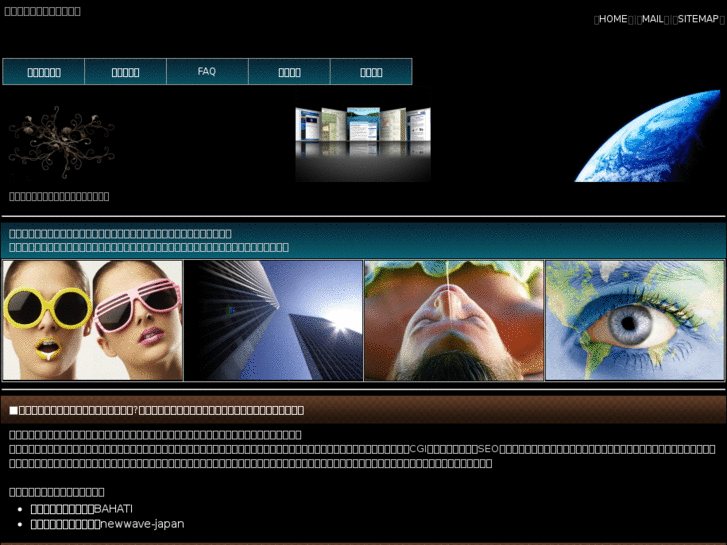Click the last tab in the navigation bar
This screenshot has height=545, width=727.
(371, 72)
